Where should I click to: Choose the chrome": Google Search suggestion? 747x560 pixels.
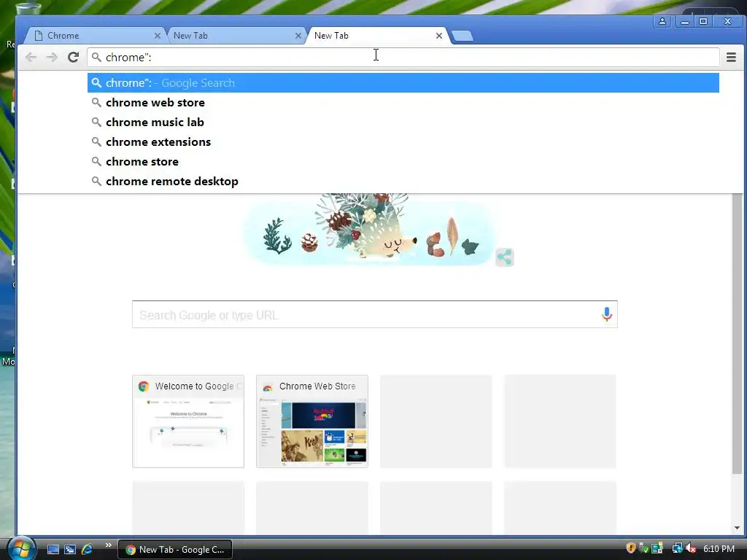[403, 83]
